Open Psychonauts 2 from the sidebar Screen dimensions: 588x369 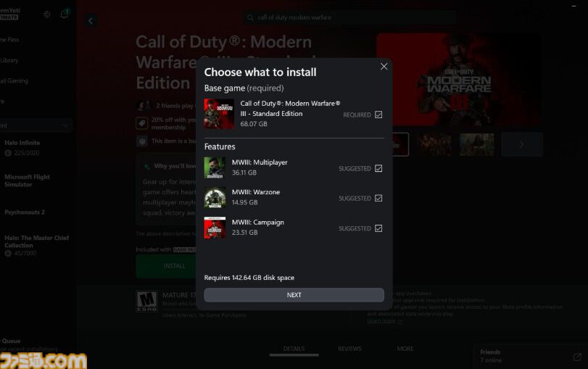(x=25, y=212)
